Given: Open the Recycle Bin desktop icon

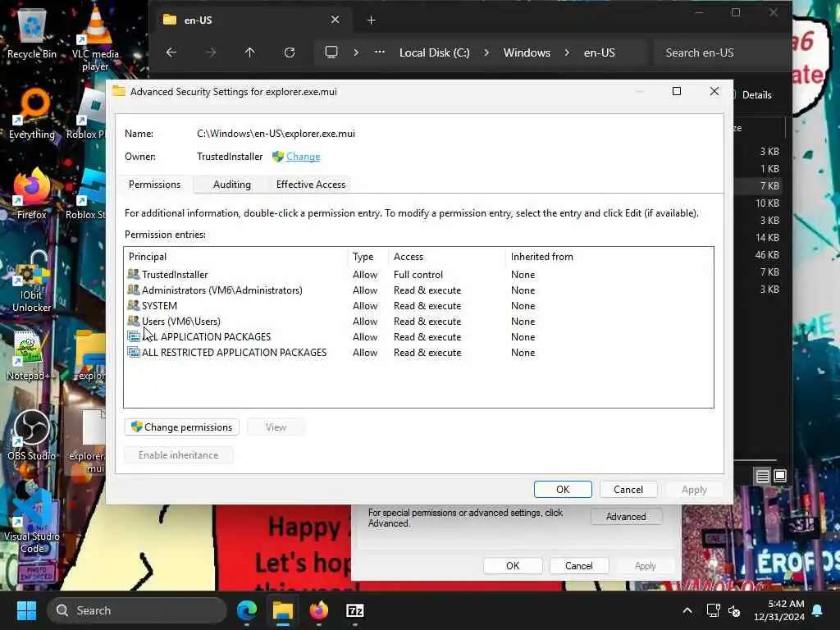Looking at the screenshot, I should pos(32,33).
